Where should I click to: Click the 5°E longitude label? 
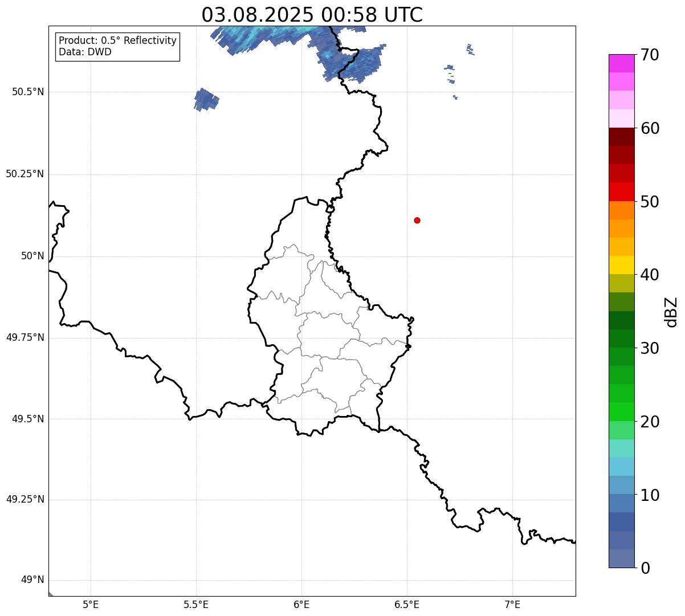pyautogui.click(x=91, y=604)
